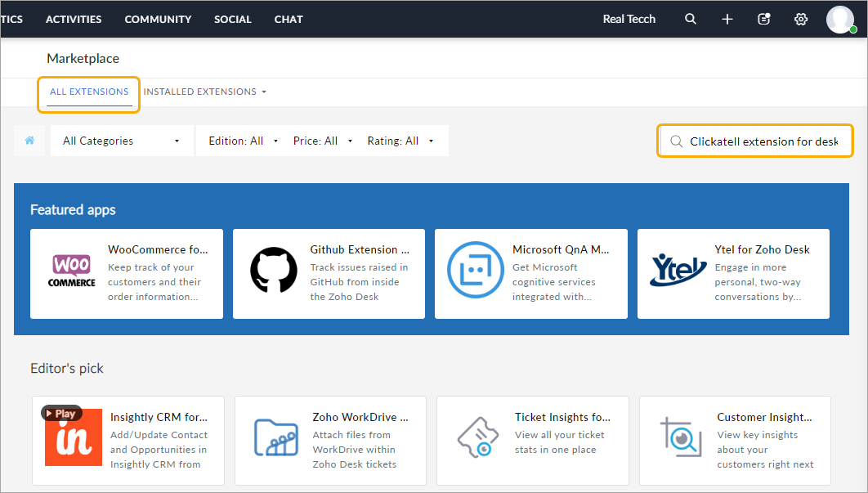
Task: Open the Chat menu
Action: [x=289, y=20]
